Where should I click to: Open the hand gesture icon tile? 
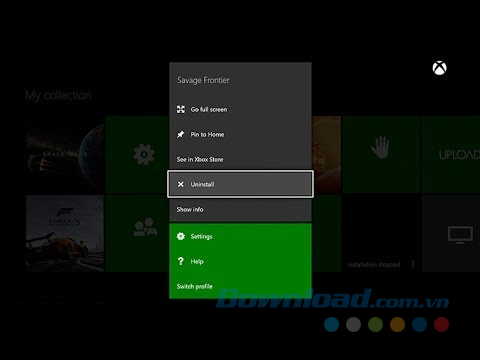(x=381, y=154)
